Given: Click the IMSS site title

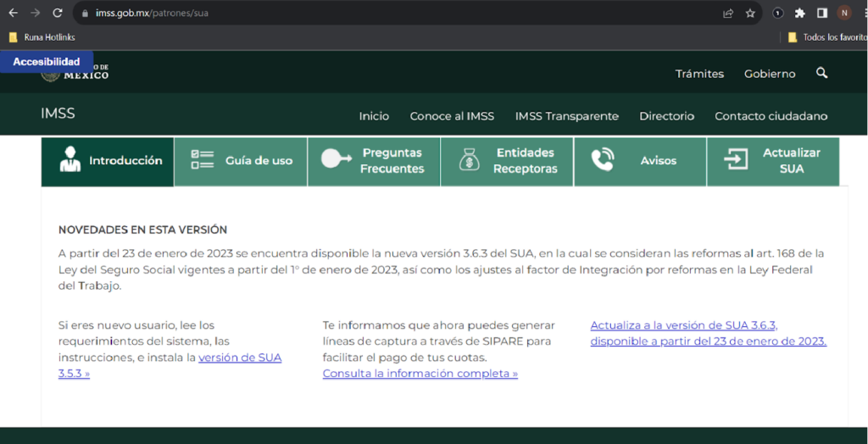Looking at the screenshot, I should click(x=58, y=114).
